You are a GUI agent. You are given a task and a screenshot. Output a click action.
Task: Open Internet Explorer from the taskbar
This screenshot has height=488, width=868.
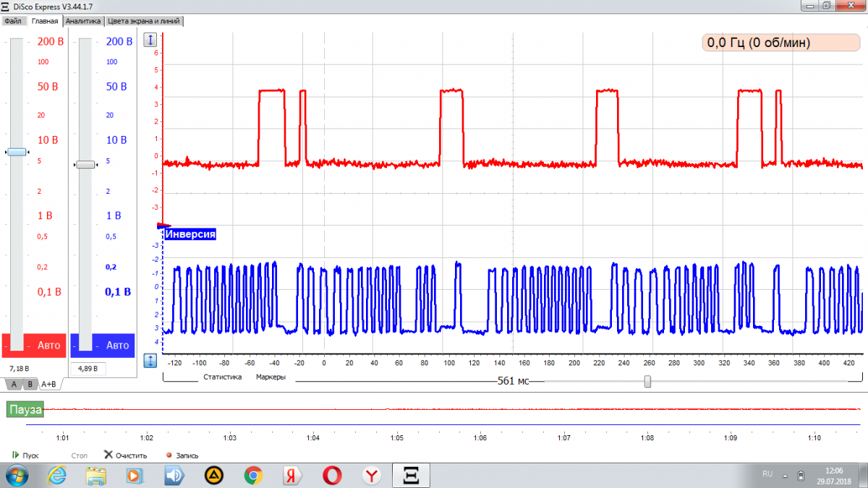(57, 475)
